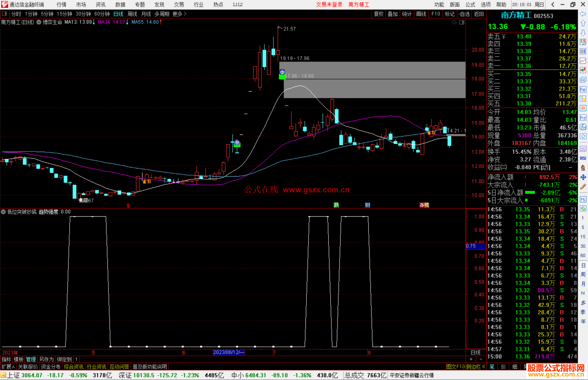
Task: Click the green refresh icon in sidebar
Action: point(583,209)
